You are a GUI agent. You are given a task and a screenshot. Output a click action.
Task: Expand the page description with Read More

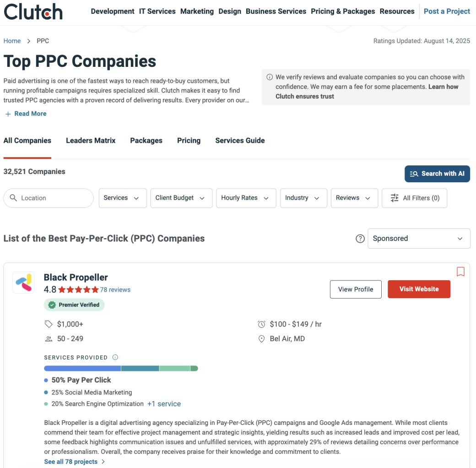point(26,113)
